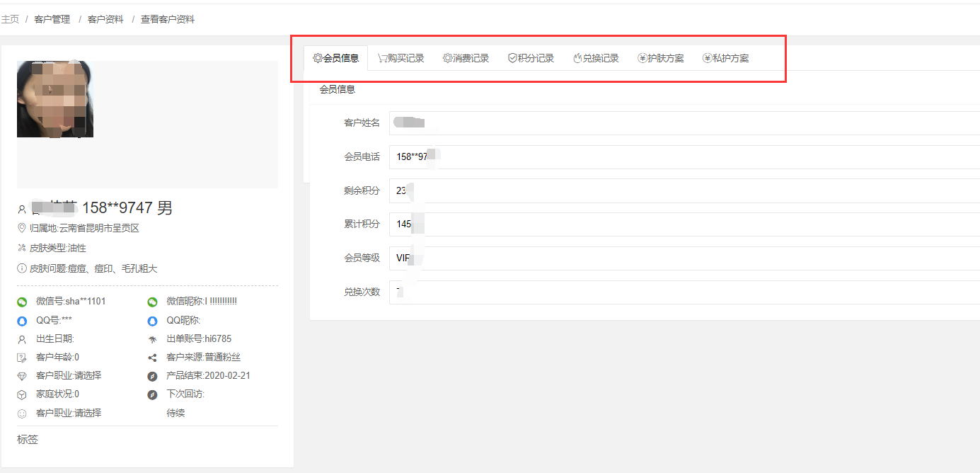Click 查看客户资料 breadcrumb item

click(168, 19)
